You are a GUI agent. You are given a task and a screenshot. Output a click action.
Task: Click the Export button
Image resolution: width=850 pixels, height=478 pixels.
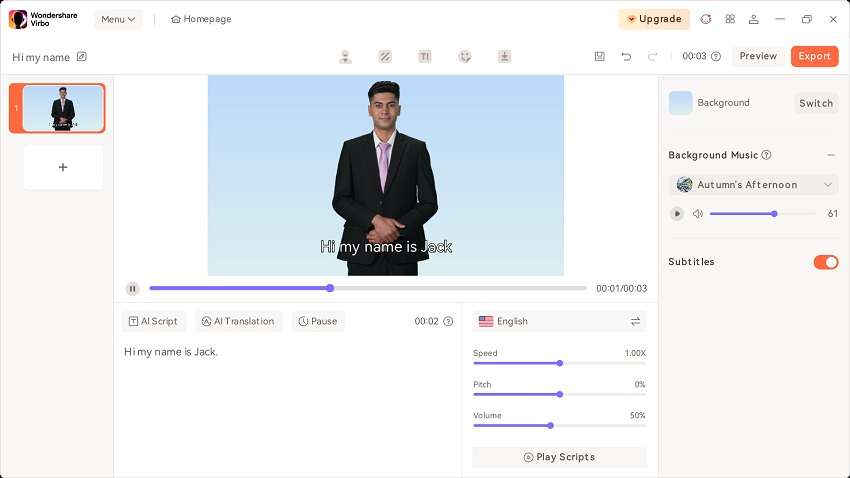point(814,56)
